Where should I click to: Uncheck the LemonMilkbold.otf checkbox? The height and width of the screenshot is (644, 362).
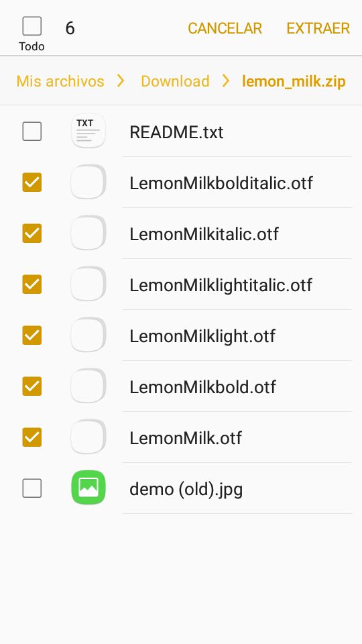click(x=32, y=386)
